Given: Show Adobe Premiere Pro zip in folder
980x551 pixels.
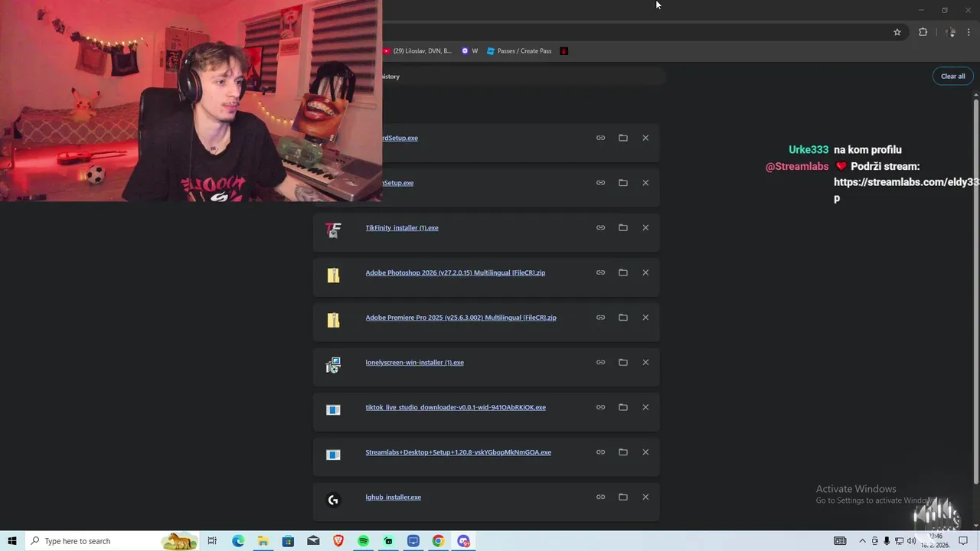Looking at the screenshot, I should pyautogui.click(x=622, y=318).
